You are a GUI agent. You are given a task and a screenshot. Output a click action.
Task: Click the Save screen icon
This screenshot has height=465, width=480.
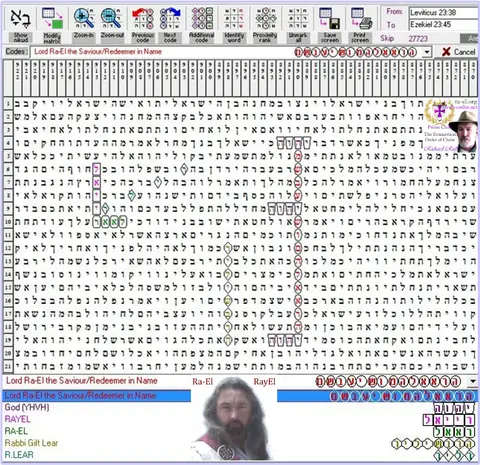tap(330, 25)
